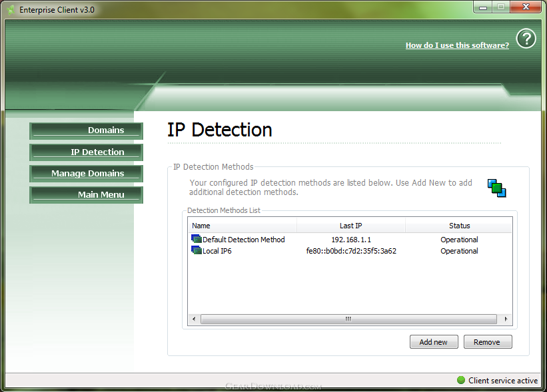Click the green client service status indicator
Viewport: 547px width, 392px height.
coord(460,380)
